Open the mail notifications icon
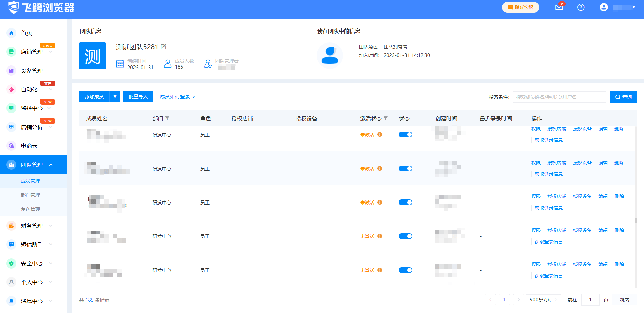644x313 pixels. 559,7
